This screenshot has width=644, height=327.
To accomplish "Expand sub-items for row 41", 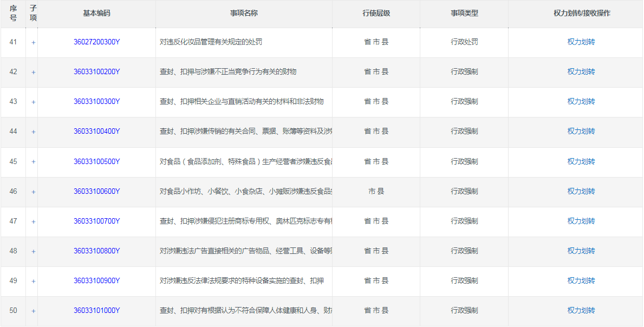I will pyautogui.click(x=33, y=42).
